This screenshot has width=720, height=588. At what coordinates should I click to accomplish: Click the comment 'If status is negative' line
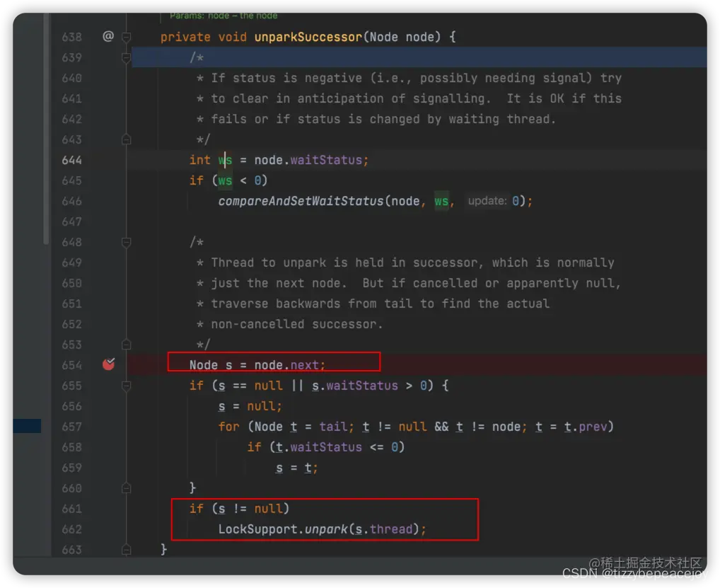click(x=409, y=78)
